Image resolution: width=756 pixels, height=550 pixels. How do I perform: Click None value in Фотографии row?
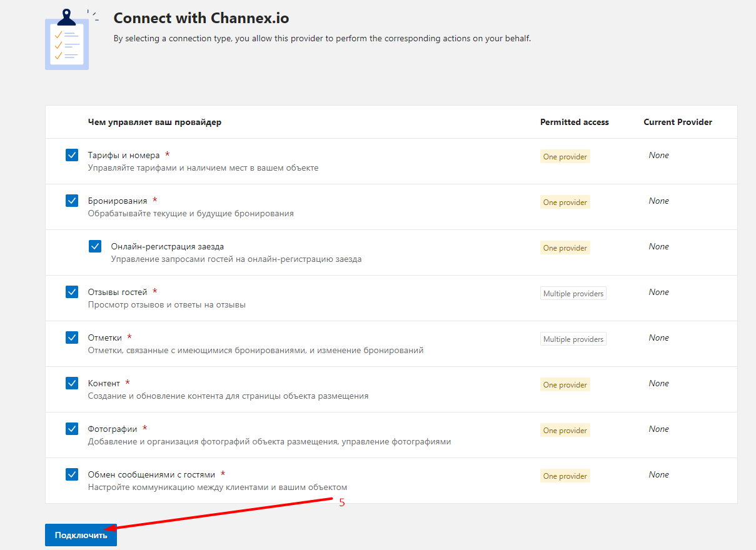tap(658, 429)
